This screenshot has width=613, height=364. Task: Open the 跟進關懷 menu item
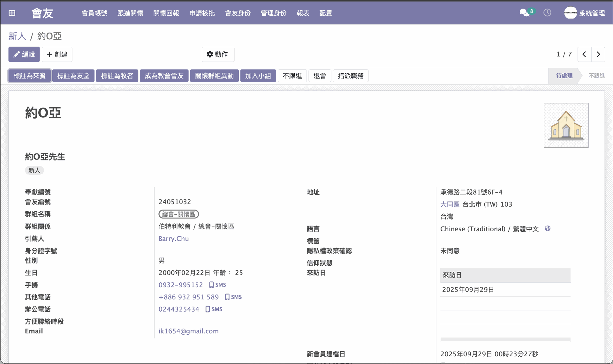click(x=130, y=13)
